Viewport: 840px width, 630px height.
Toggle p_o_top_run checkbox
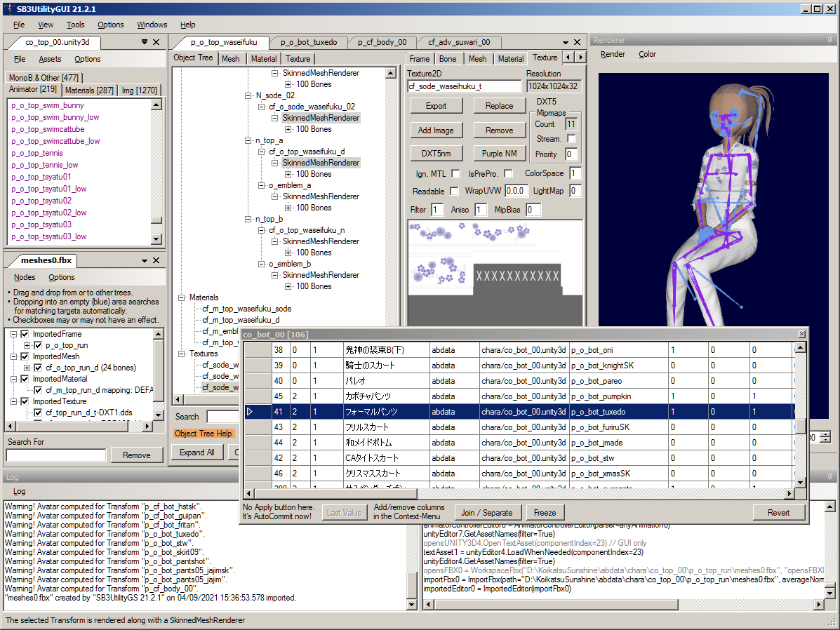click(x=37, y=345)
